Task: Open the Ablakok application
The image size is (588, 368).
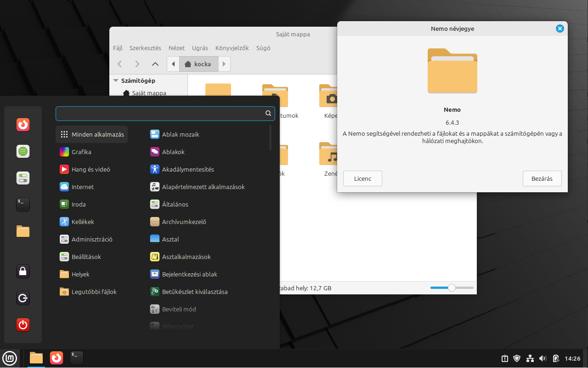Action: pos(207,152)
